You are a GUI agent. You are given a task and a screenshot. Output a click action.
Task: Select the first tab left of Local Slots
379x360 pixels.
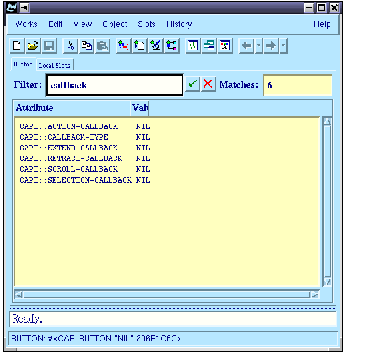23,64
